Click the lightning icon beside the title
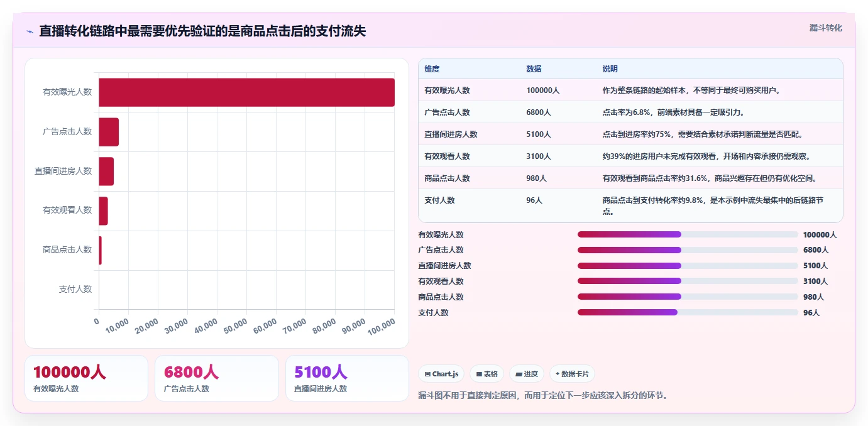 tap(30, 31)
